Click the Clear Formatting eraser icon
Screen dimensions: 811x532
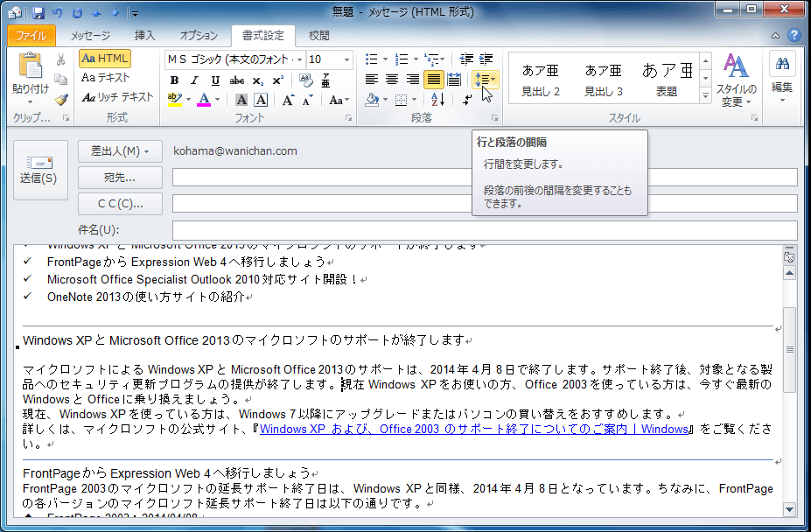305,80
